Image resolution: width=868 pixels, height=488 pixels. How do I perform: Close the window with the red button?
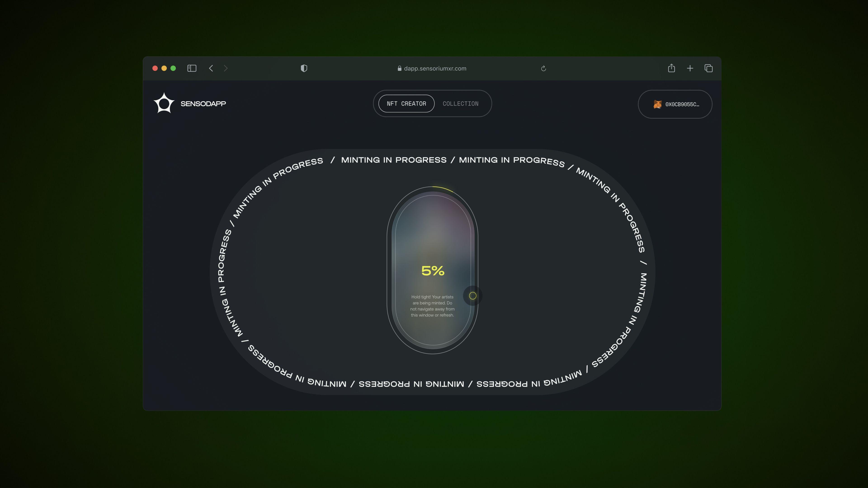coord(155,68)
